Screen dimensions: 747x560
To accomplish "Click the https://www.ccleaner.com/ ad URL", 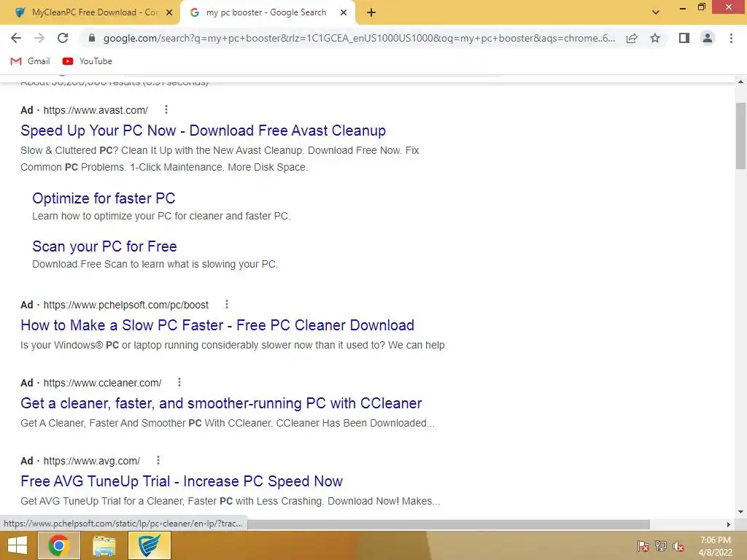I will click(102, 383).
